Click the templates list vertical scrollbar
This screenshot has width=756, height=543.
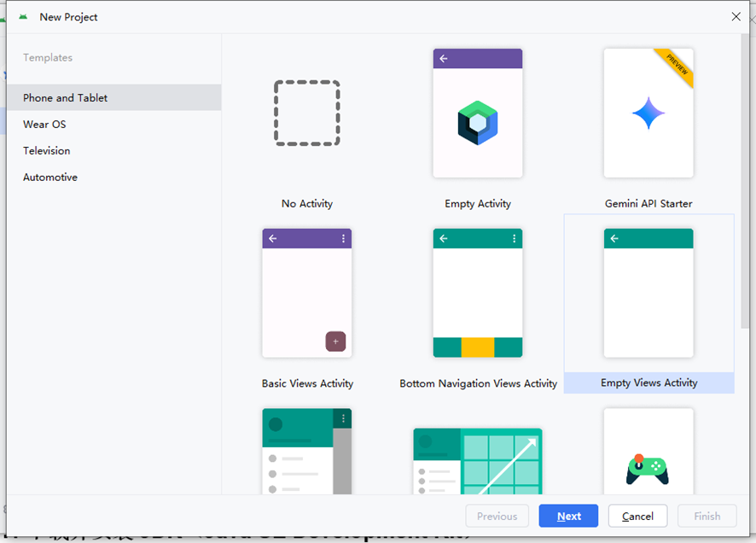click(x=745, y=181)
